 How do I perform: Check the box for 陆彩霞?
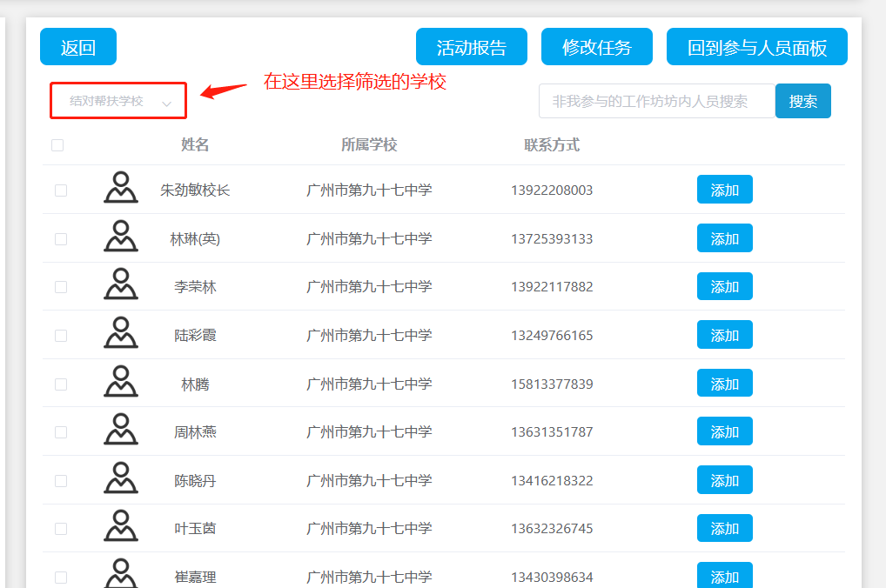click(60, 336)
